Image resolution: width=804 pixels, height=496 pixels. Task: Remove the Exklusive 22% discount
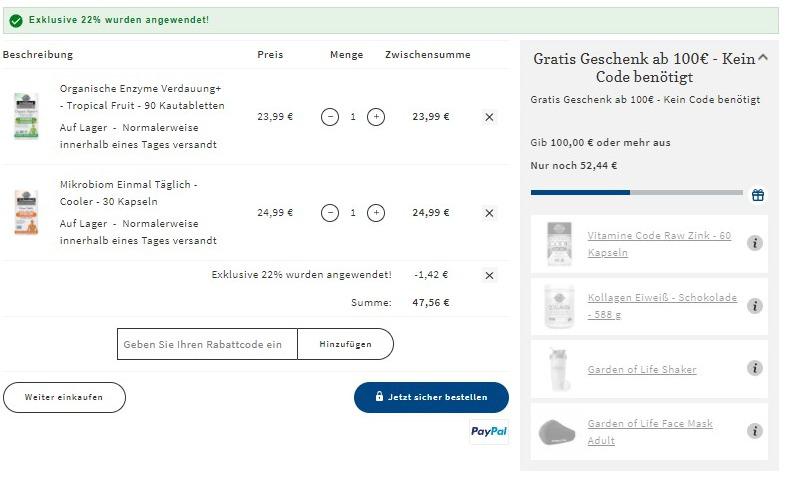point(489,275)
